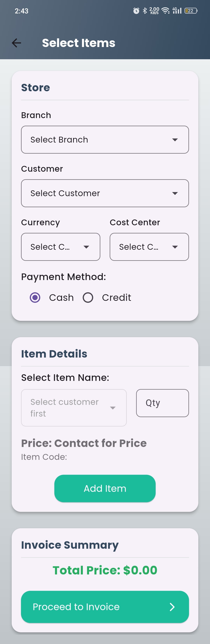
Task: Expand the Currency dropdown
Action: pyautogui.click(x=61, y=247)
